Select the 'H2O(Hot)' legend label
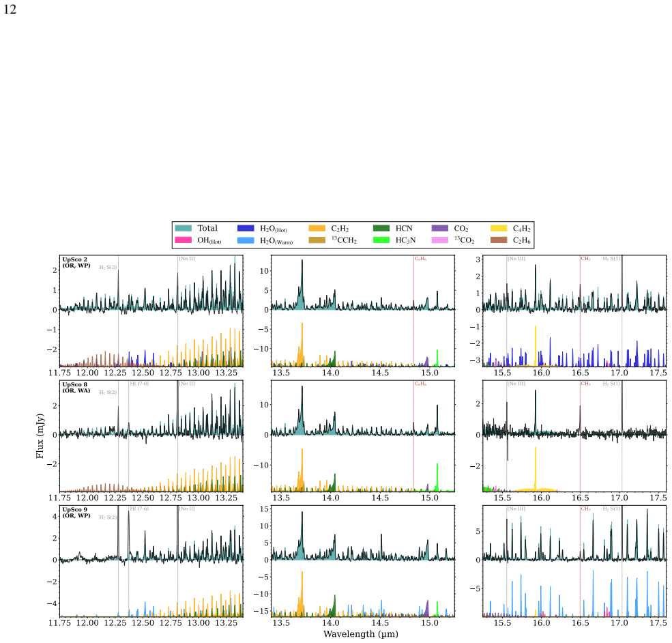The height and width of the screenshot is (643, 672). click(x=274, y=229)
